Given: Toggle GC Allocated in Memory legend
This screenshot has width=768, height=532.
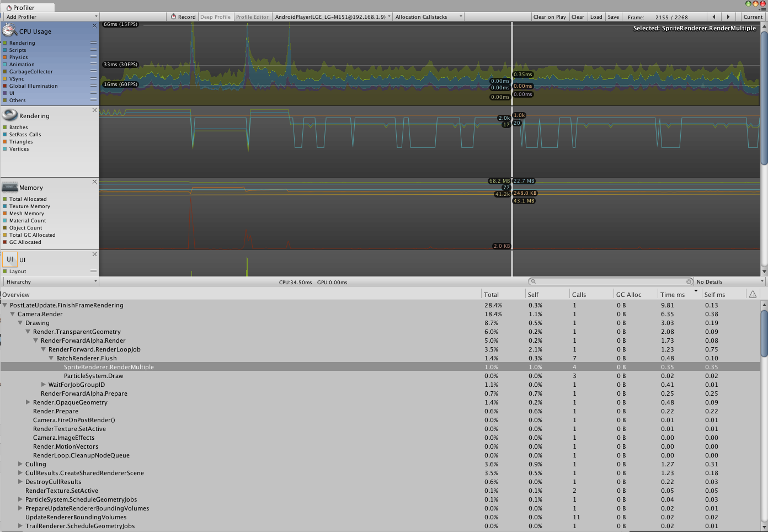Looking at the screenshot, I should 4,242.
